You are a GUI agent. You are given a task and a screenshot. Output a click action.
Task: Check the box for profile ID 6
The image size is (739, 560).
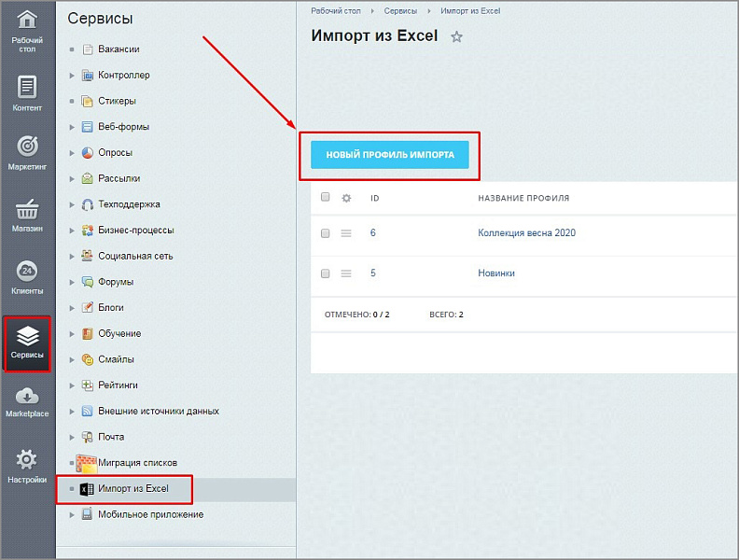pyautogui.click(x=326, y=233)
